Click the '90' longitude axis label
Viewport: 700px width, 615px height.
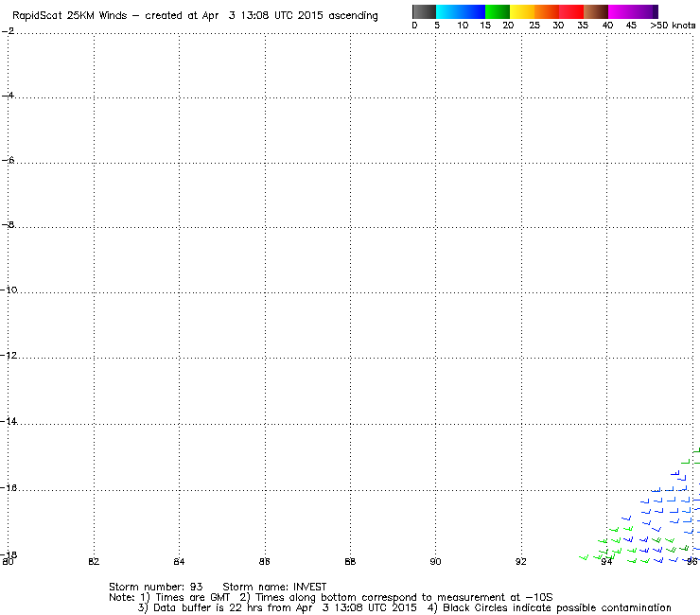(436, 561)
